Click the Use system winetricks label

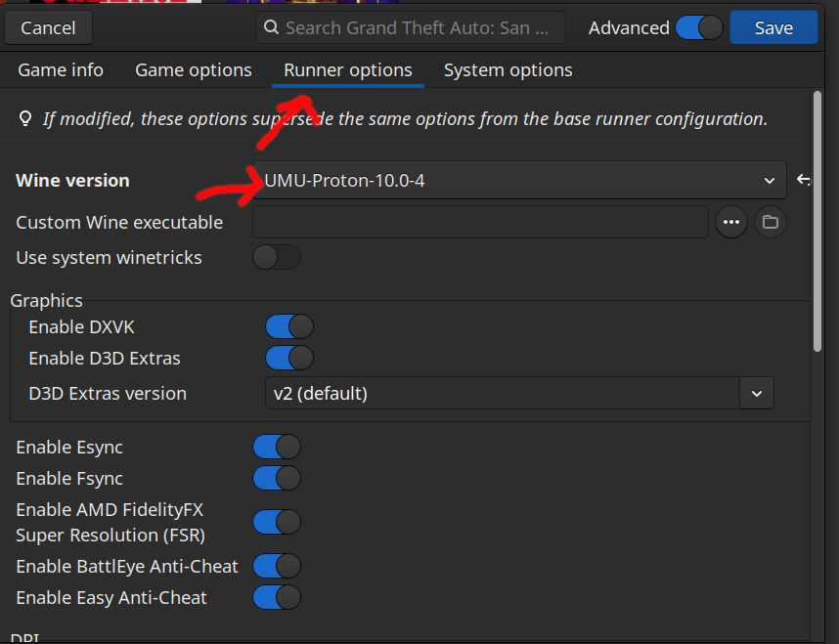(110, 258)
